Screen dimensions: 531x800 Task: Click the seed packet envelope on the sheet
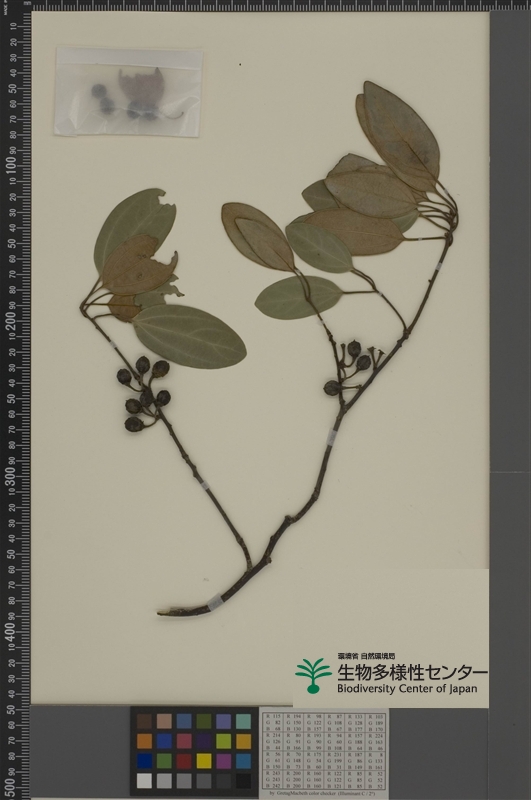[128, 92]
